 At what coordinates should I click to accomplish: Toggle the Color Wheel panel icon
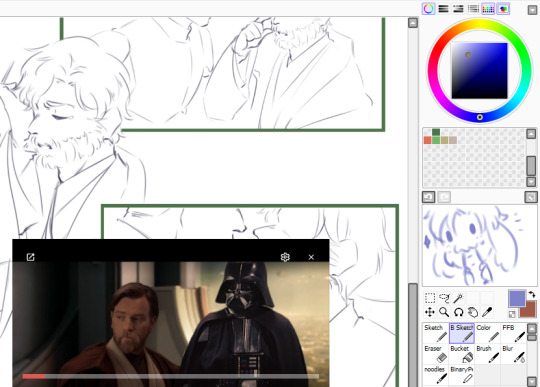point(428,9)
